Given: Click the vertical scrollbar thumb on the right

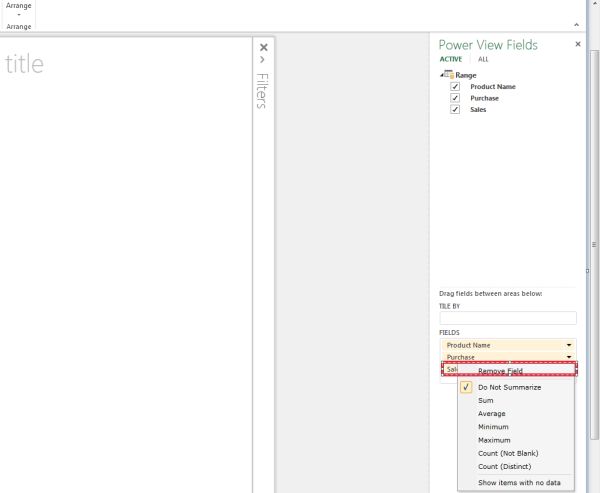Looking at the screenshot, I should click(x=594, y=245).
